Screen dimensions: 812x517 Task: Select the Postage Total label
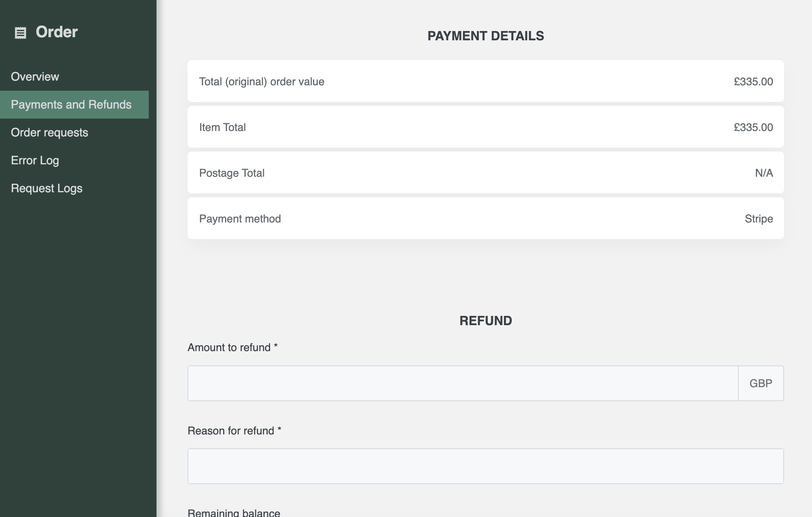[232, 173]
